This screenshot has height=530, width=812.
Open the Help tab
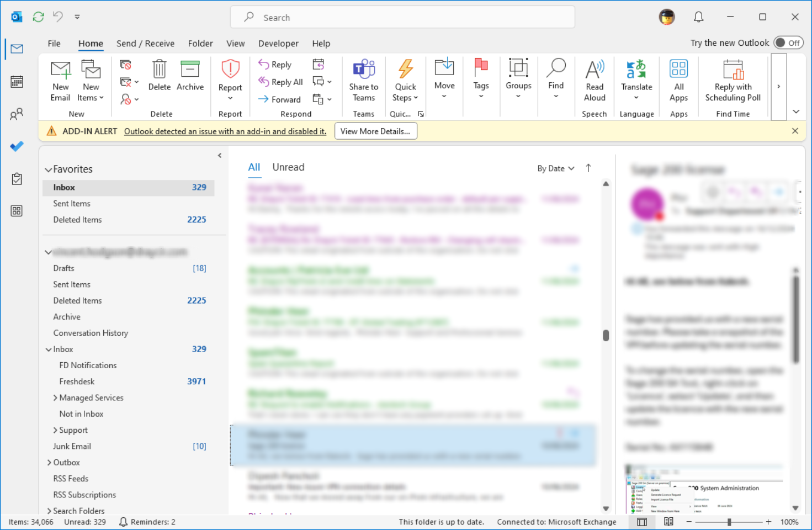pyautogui.click(x=321, y=44)
